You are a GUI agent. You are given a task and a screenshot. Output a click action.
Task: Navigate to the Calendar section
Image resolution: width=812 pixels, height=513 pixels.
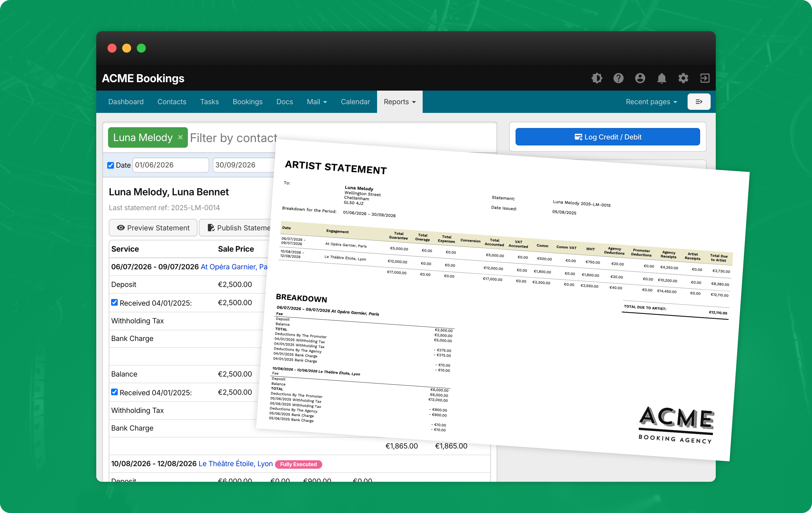pyautogui.click(x=355, y=102)
